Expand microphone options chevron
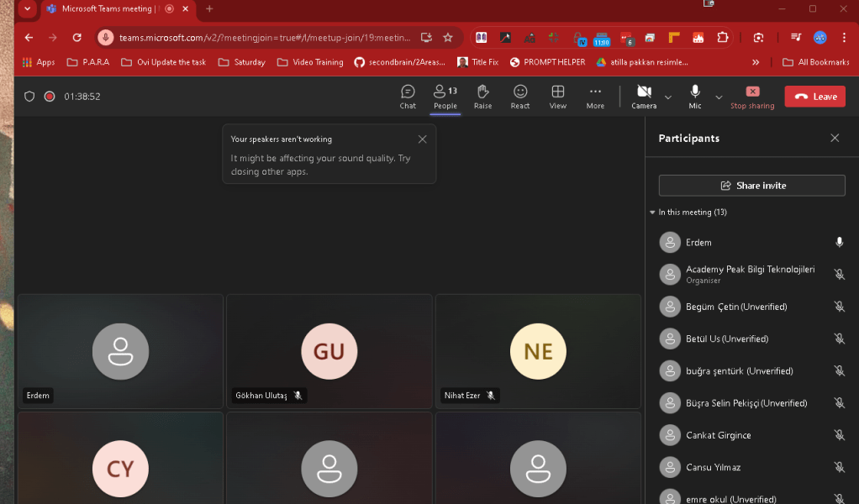Viewport: 859px width, 504px height. 719,97
